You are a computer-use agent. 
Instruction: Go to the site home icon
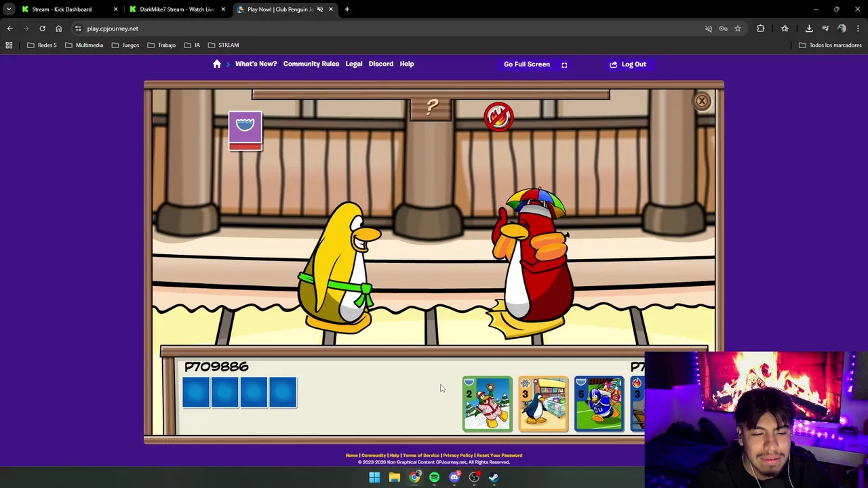[x=217, y=64]
